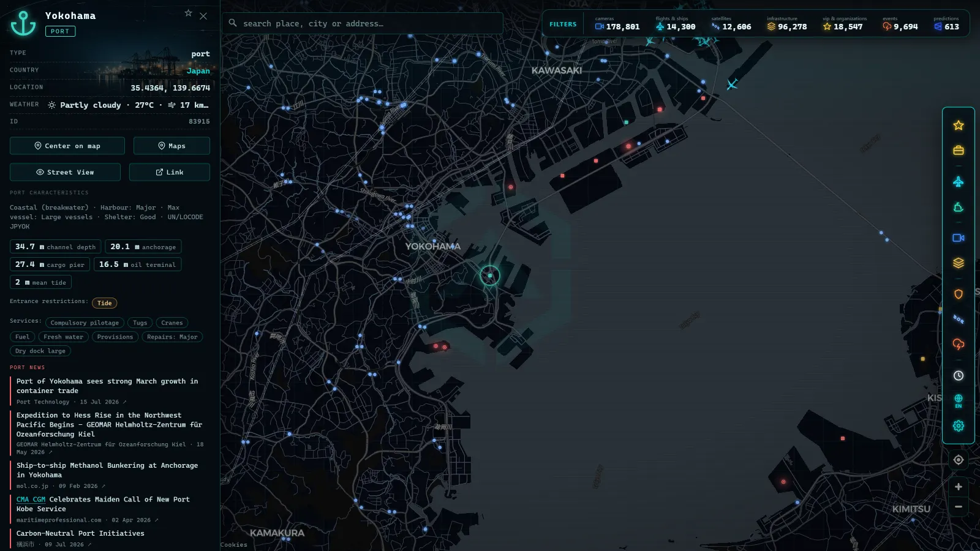Click the anchor port logo icon
Screen dimensions: 980x551
click(x=23, y=23)
